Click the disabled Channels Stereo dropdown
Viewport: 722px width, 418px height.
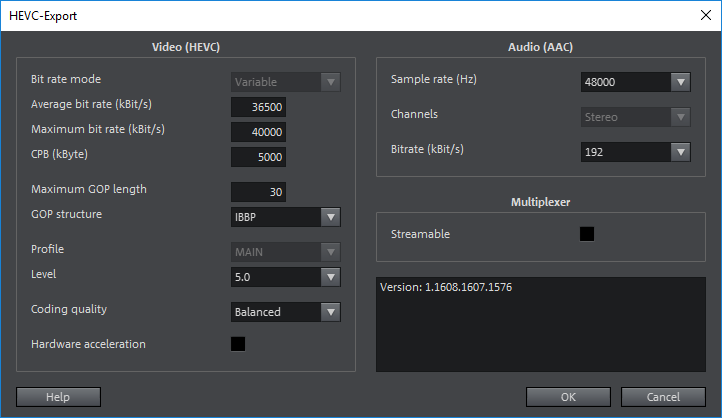(x=635, y=117)
